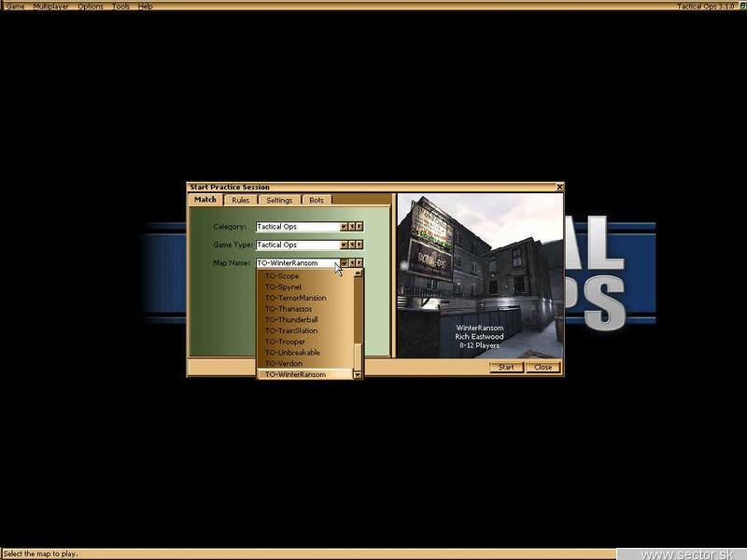Close Start Practice Session with X
The height and width of the screenshot is (560, 747).
tap(559, 188)
